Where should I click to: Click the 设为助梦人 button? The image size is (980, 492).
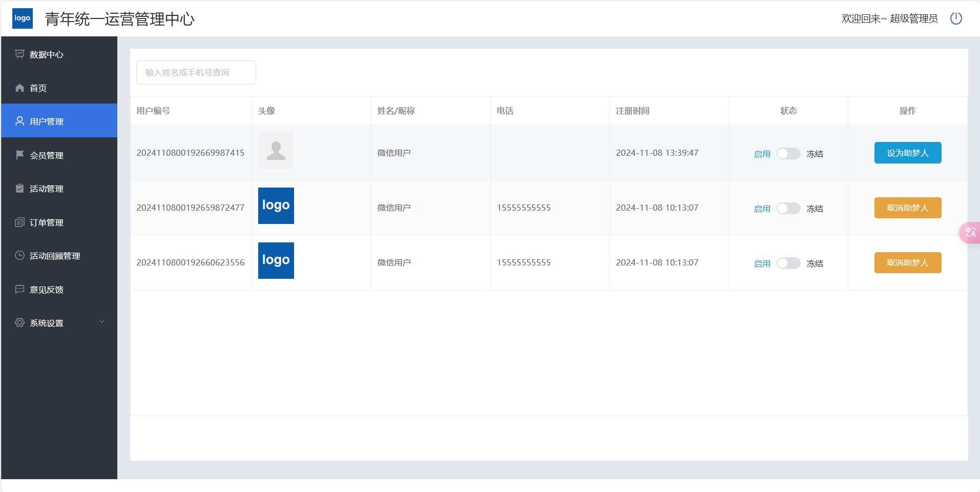click(907, 153)
